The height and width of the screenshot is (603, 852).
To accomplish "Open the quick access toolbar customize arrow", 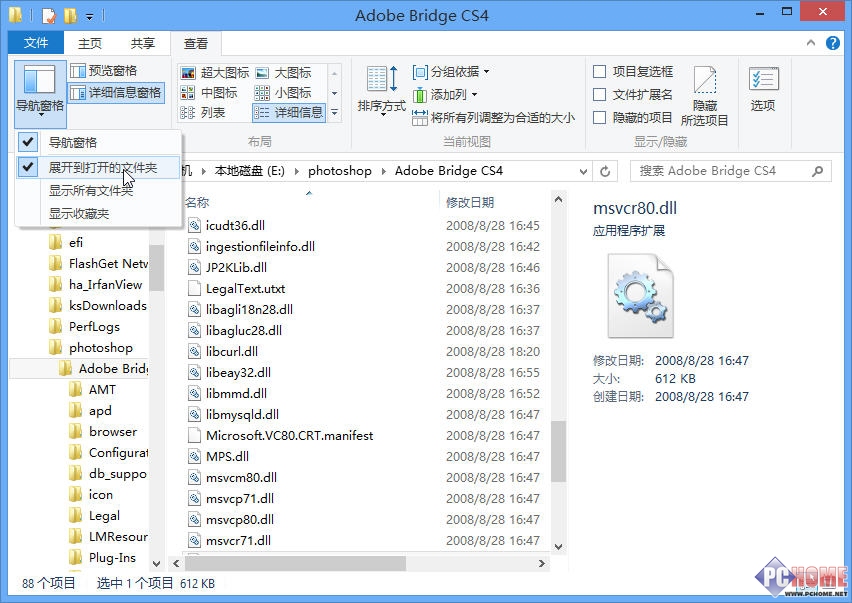I will pyautogui.click(x=90, y=17).
